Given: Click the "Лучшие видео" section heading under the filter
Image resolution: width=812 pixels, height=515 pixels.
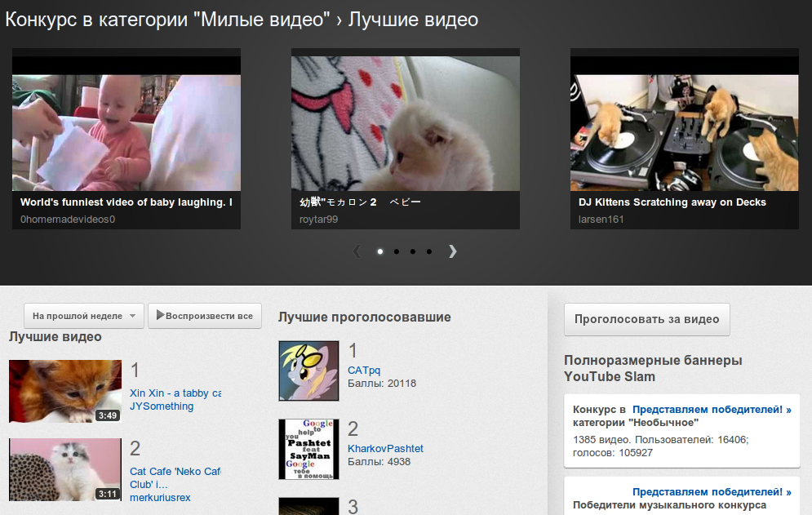Looking at the screenshot, I should (55, 337).
